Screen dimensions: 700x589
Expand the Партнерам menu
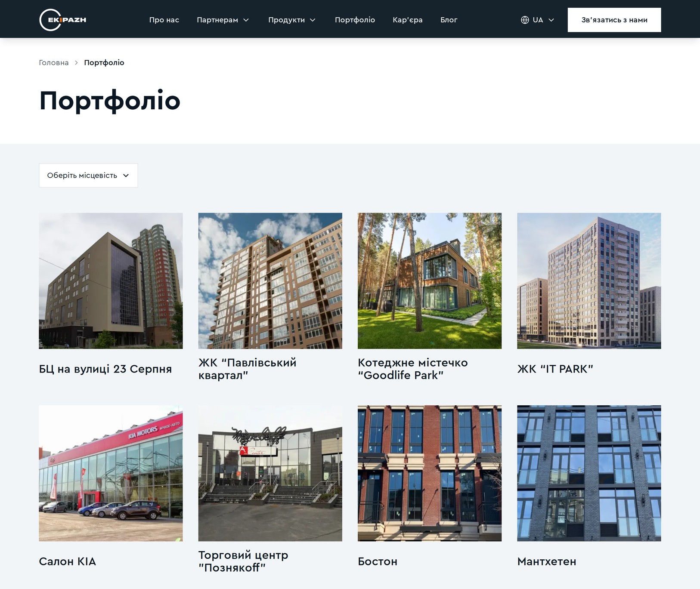[223, 20]
